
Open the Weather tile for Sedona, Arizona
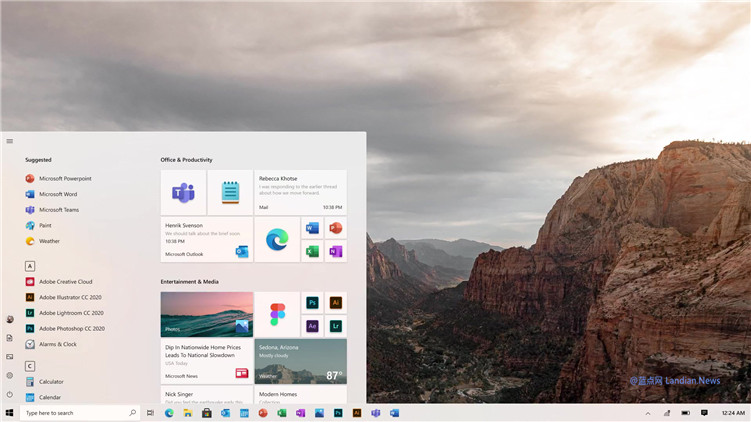[301, 362]
